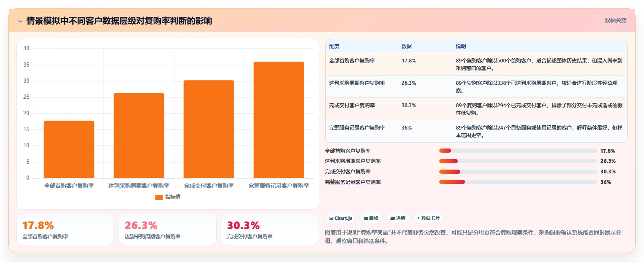
Task: Click 完成交付客户复购率 label beside the progress bar
Action: click(348, 172)
